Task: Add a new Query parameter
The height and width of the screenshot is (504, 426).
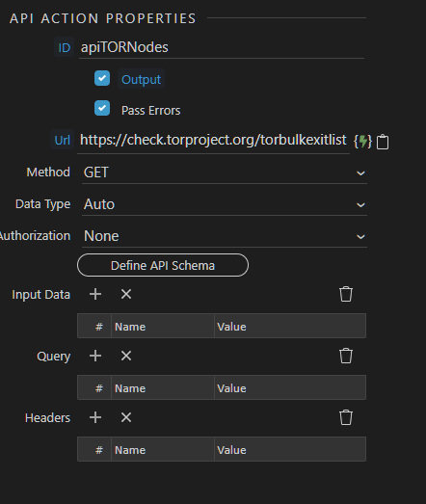Action: pyautogui.click(x=95, y=356)
